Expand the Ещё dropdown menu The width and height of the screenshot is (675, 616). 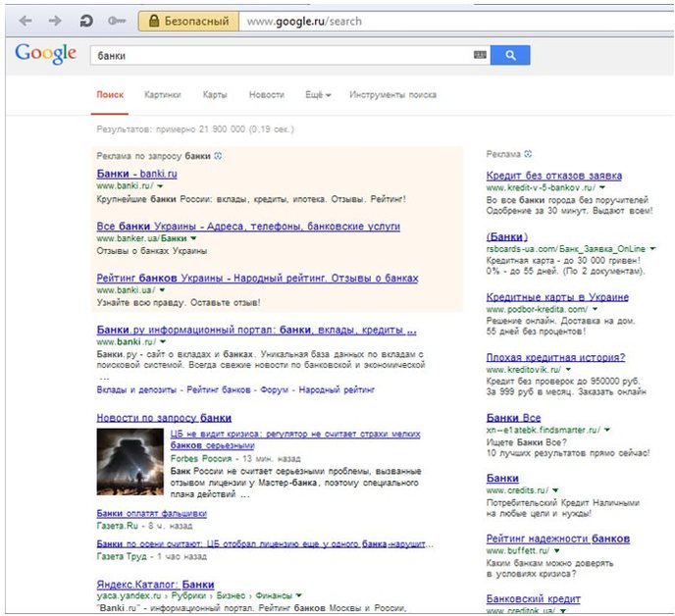tap(318, 95)
